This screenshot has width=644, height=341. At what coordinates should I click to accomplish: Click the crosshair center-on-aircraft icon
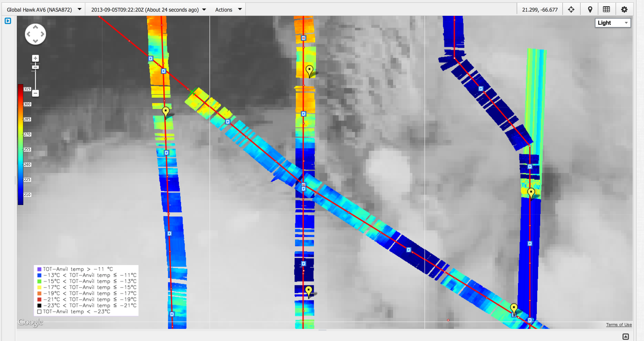coord(571,10)
